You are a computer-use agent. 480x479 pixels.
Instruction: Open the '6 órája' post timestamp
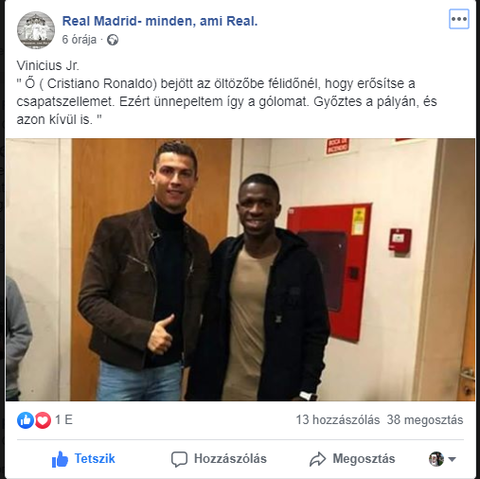pos(79,40)
